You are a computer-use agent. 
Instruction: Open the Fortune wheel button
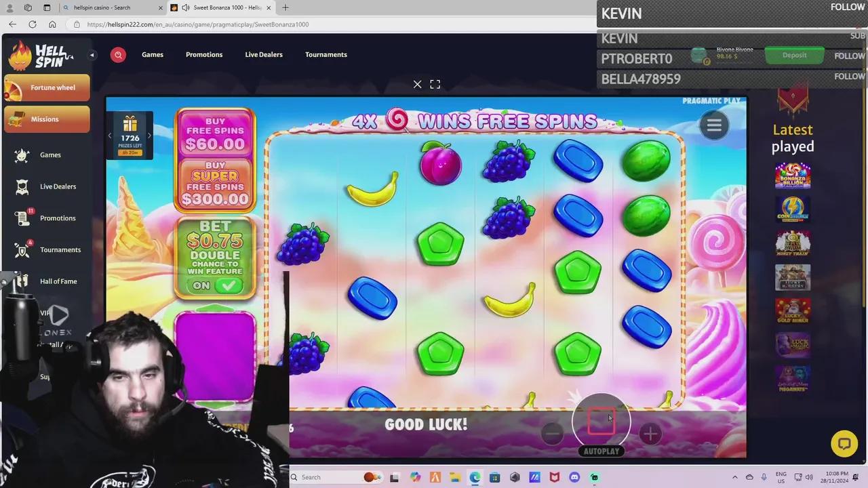47,87
